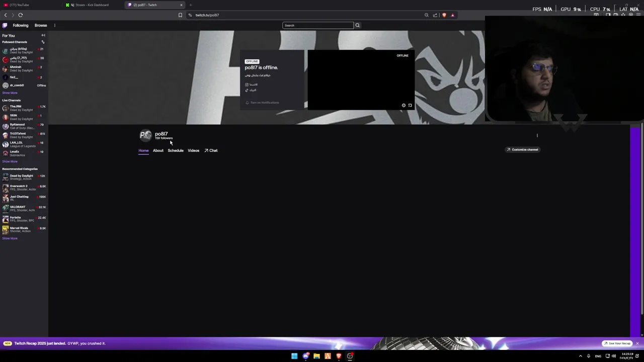Screen dimensions: 644x362
Task: Open 7_7f7 followed channel
Action: [x=24, y=59]
